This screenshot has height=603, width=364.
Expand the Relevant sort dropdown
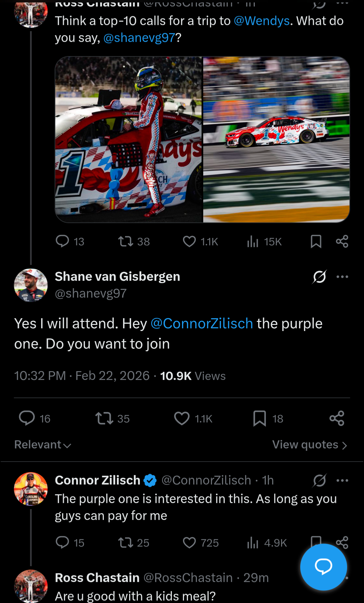coord(43,445)
